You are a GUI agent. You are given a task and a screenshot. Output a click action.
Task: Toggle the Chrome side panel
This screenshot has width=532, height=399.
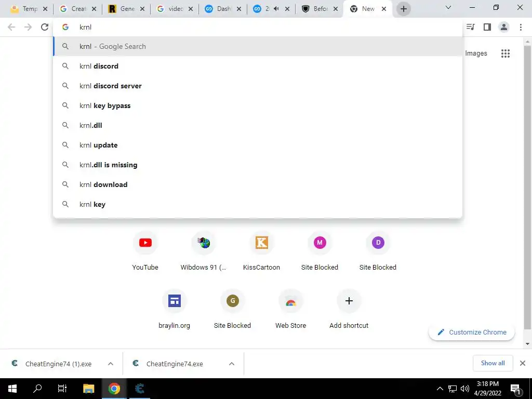(487, 27)
